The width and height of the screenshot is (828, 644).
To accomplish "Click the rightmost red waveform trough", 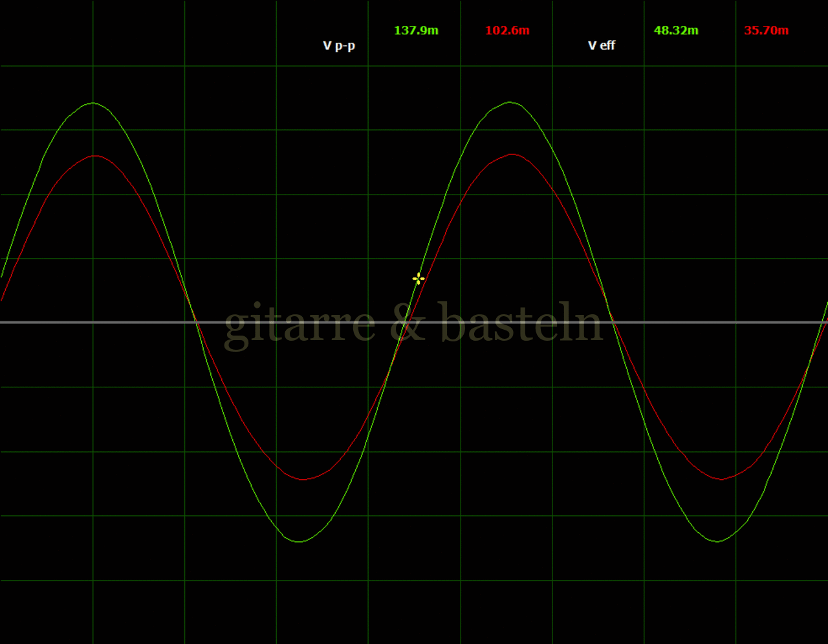I will coord(721,479).
